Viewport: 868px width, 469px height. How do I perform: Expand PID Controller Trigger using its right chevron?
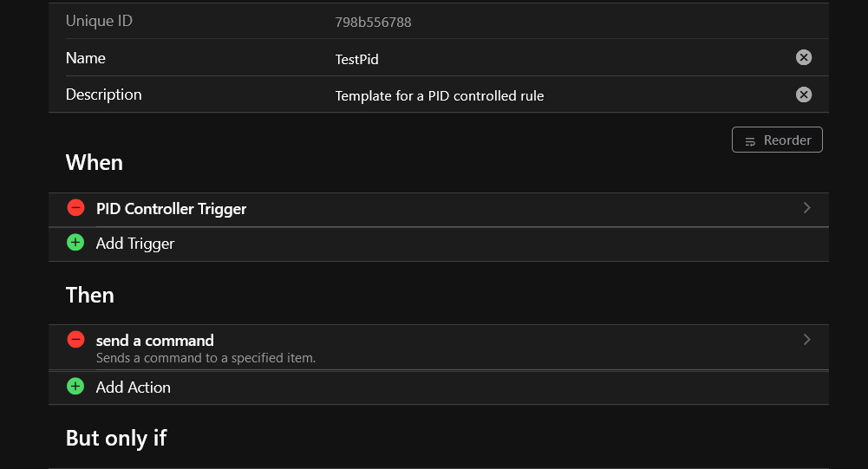coord(806,208)
